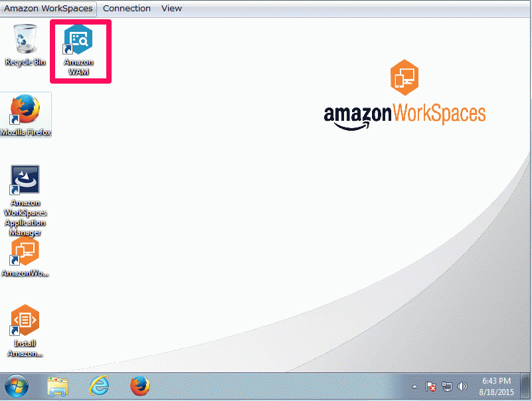Open the volume speaker tray icon
The height and width of the screenshot is (401, 532).
tap(462, 386)
